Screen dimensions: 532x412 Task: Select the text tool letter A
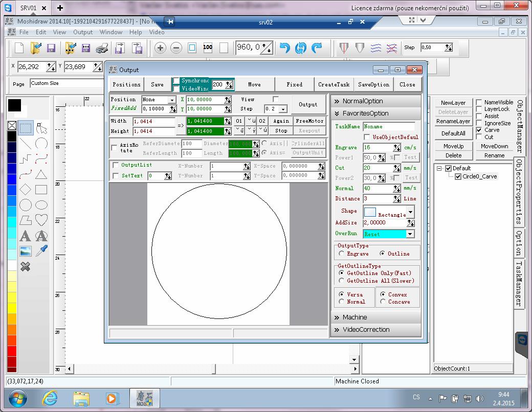pos(25,236)
